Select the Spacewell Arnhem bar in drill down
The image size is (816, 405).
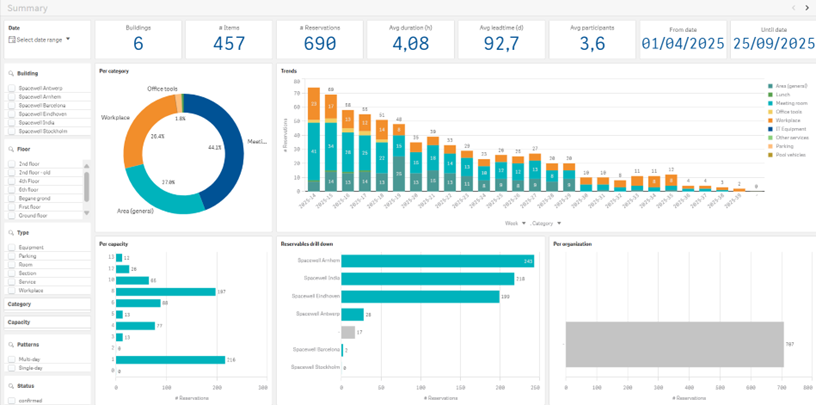pyautogui.click(x=438, y=261)
